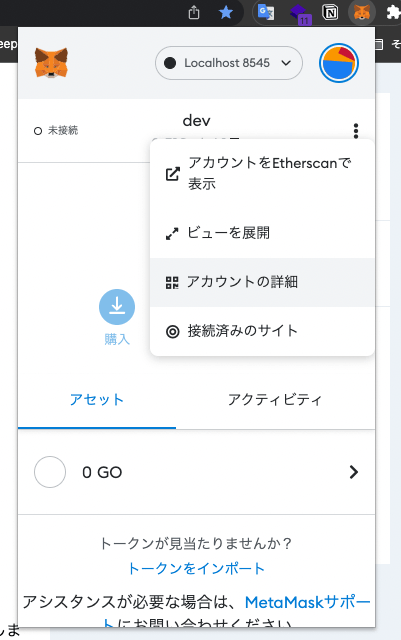The image size is (401, 640).
Task: Click the three-dot account options icon
Action: point(356,131)
